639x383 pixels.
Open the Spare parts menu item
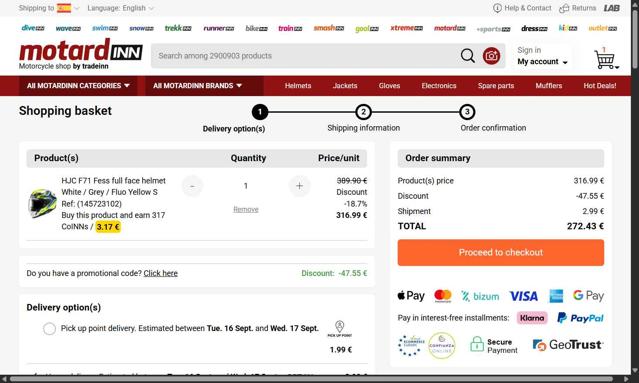point(496,86)
